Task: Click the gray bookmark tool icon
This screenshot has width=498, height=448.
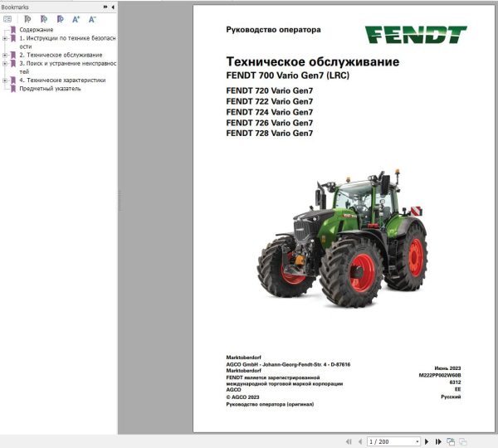Action: [27, 19]
